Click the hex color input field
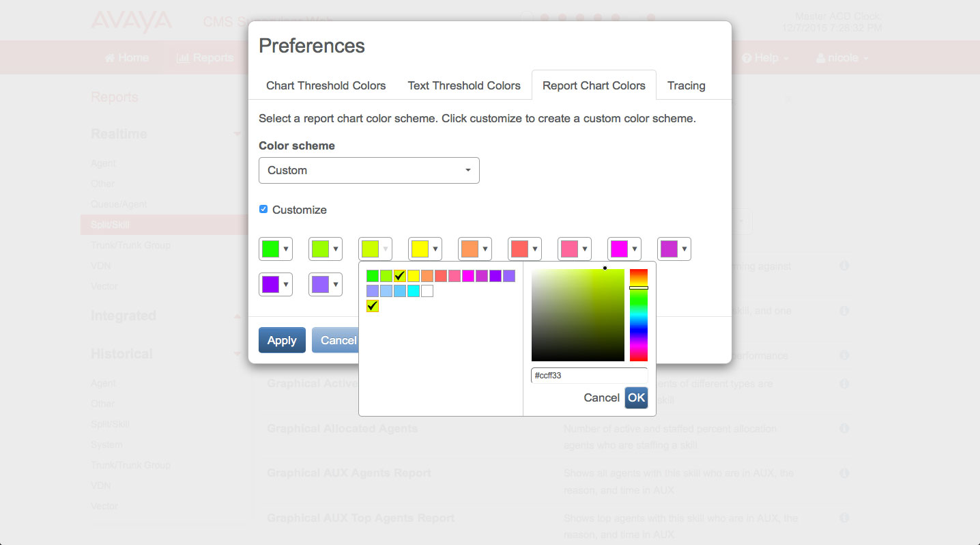The image size is (980, 545). [589, 375]
